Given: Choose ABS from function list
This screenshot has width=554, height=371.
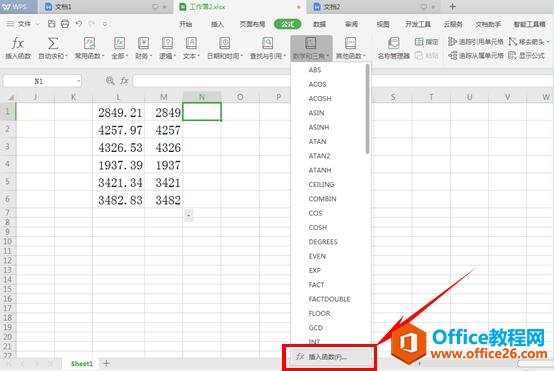Looking at the screenshot, I should [315, 70].
